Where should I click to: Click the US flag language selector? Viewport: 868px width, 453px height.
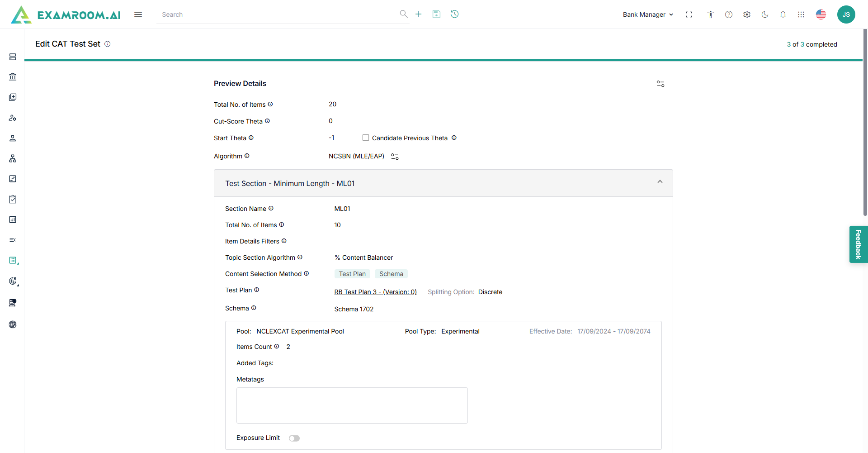(821, 14)
